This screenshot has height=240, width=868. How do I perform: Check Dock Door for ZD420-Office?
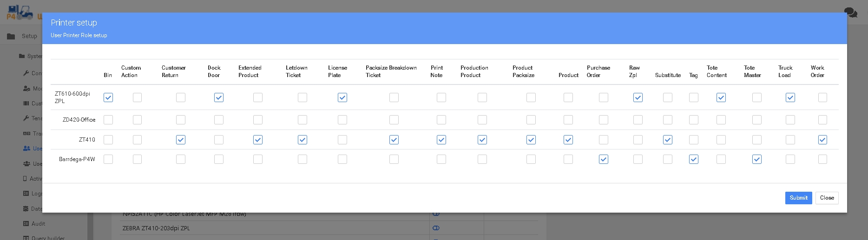pos(219,120)
